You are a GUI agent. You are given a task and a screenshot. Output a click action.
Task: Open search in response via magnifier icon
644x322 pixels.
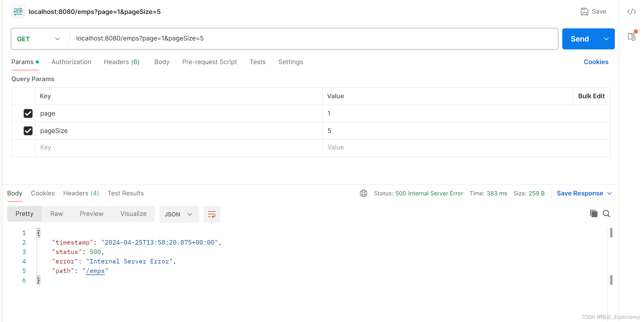click(x=606, y=214)
